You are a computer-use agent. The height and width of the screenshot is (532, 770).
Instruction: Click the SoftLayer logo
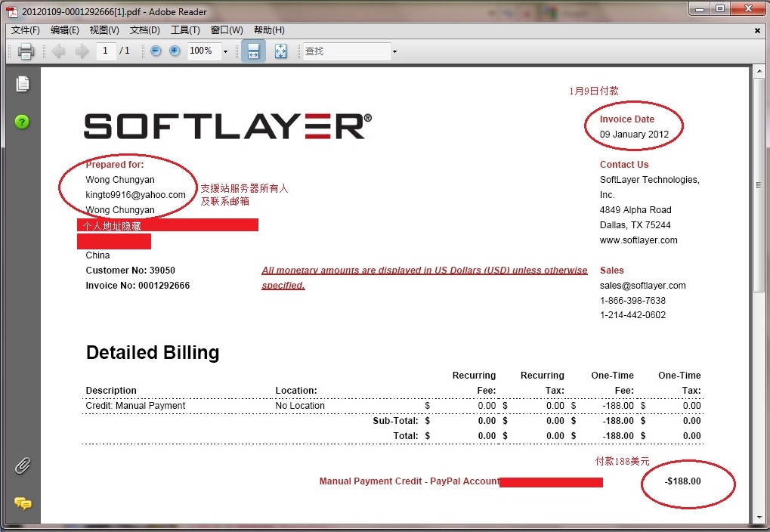click(x=228, y=126)
